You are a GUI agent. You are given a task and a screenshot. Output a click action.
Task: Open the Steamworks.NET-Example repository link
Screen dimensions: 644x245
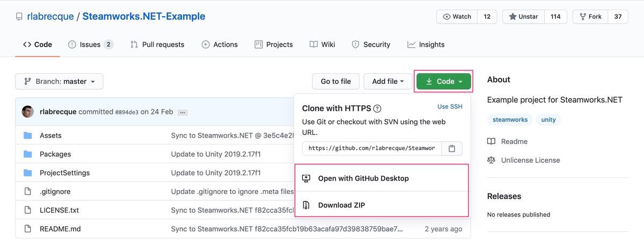[x=144, y=16]
